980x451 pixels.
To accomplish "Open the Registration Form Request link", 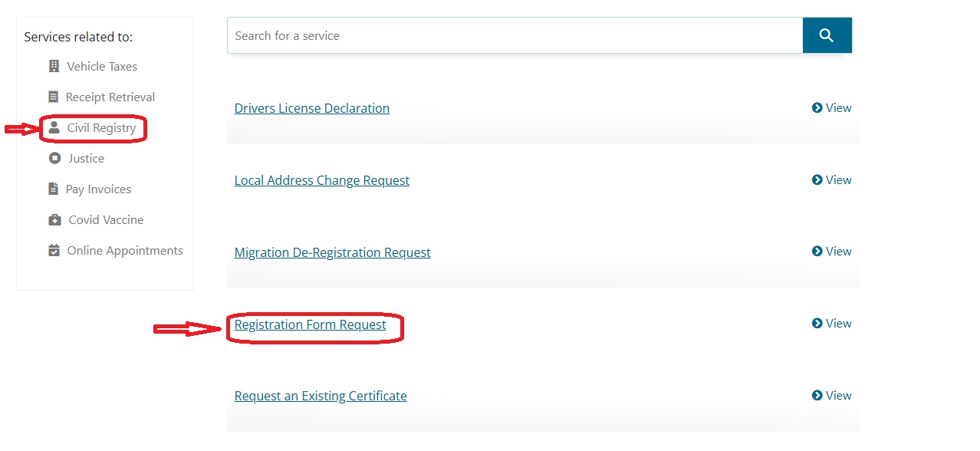I will click(310, 324).
